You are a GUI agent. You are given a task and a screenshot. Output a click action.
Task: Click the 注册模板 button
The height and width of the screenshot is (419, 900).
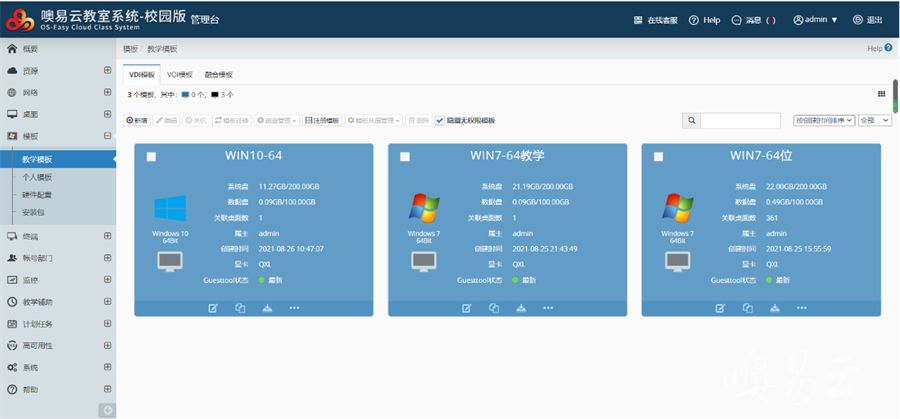pos(322,120)
